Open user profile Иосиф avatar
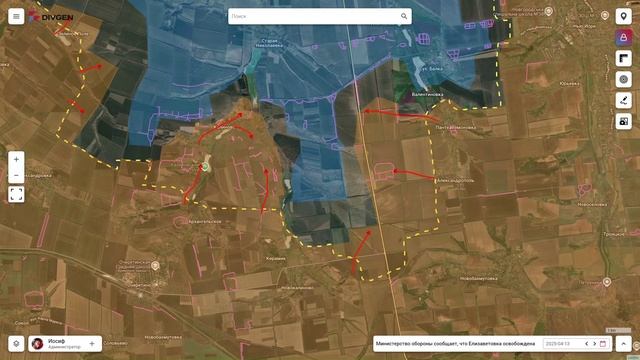The height and width of the screenshot is (360, 640). coord(38,344)
